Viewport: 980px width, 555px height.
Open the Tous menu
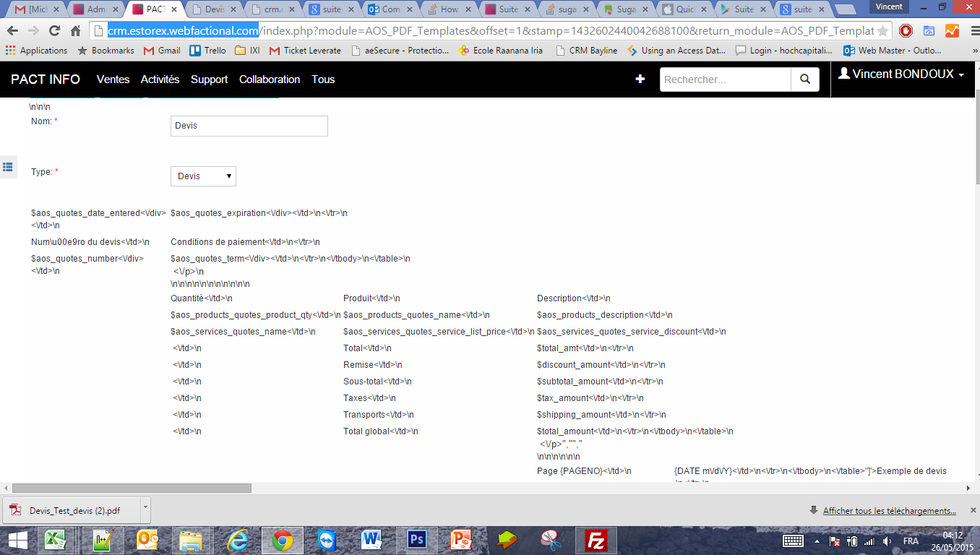tap(323, 79)
